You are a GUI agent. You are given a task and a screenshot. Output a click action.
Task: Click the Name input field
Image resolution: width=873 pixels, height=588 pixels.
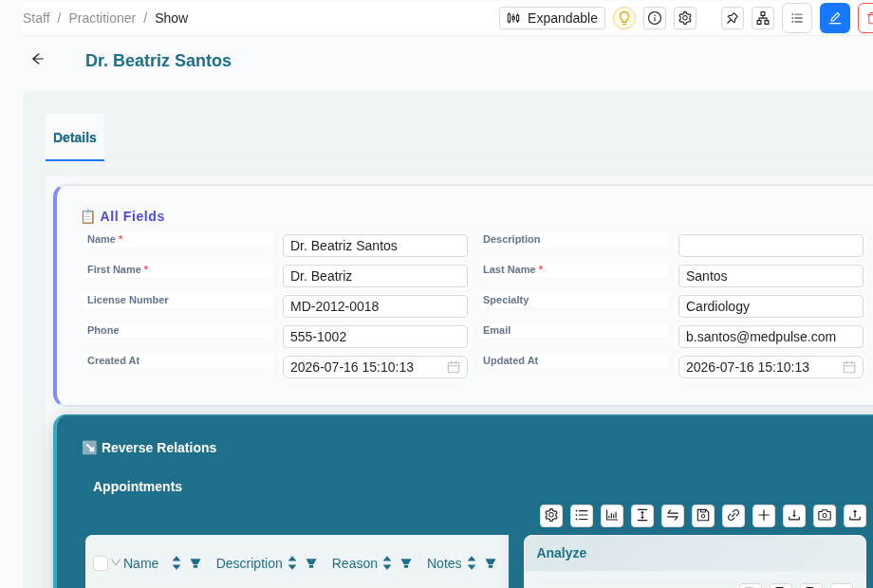pyautogui.click(x=375, y=246)
